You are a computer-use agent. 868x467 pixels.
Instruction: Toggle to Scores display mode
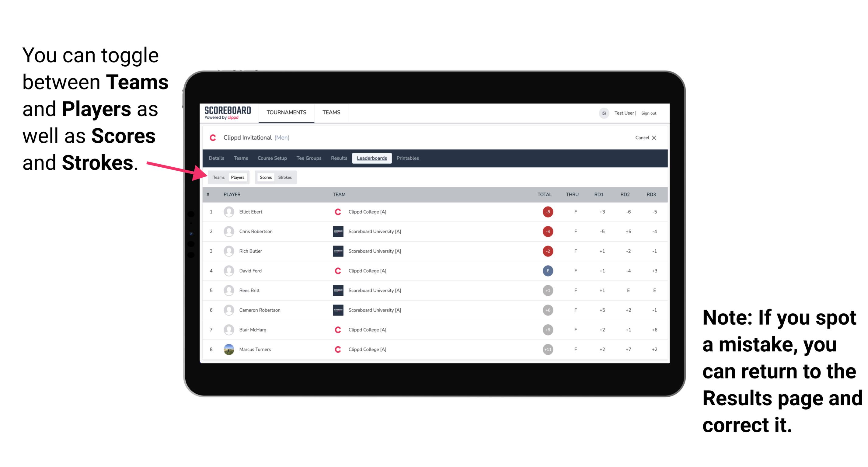pyautogui.click(x=264, y=177)
